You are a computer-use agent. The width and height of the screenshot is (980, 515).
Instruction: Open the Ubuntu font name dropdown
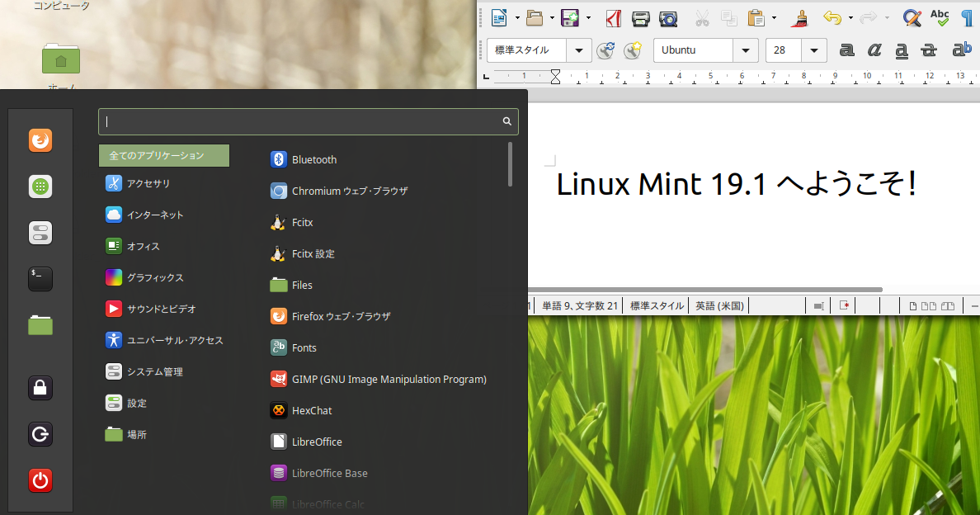[x=745, y=50]
